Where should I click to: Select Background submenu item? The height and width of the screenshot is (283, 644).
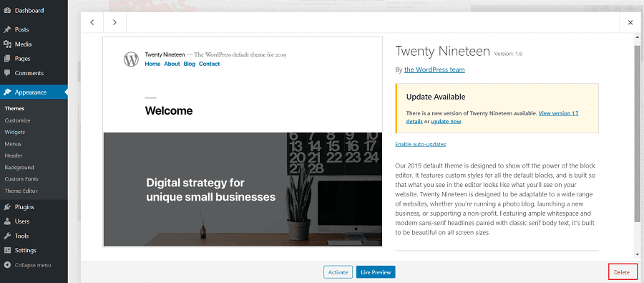click(19, 168)
